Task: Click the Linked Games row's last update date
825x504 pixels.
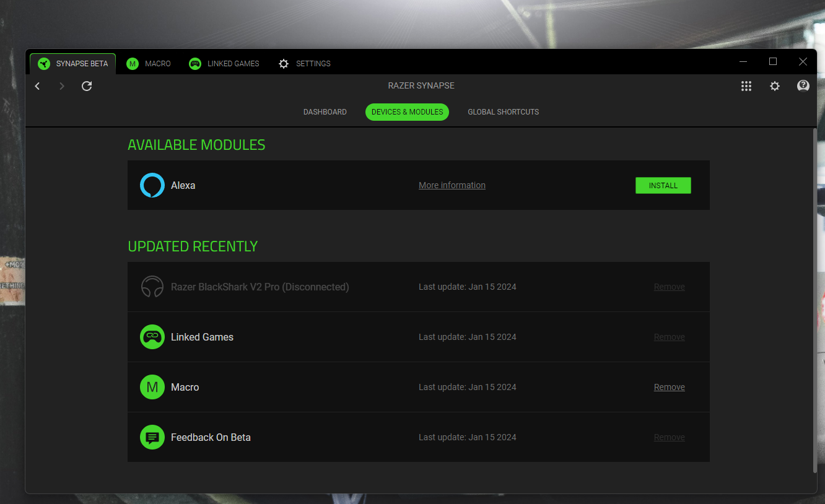Action: pos(468,337)
